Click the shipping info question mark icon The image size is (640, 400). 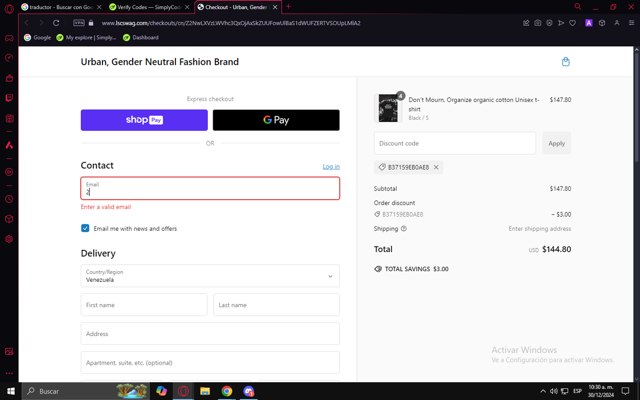click(x=404, y=229)
